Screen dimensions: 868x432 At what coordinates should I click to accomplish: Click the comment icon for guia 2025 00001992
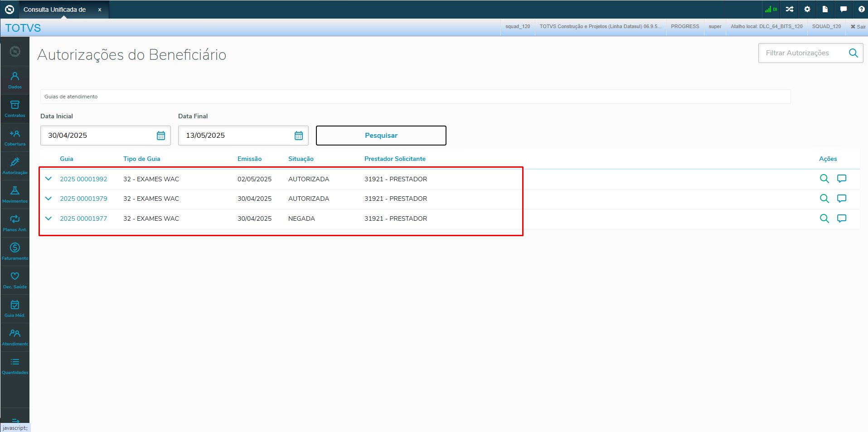tap(842, 179)
